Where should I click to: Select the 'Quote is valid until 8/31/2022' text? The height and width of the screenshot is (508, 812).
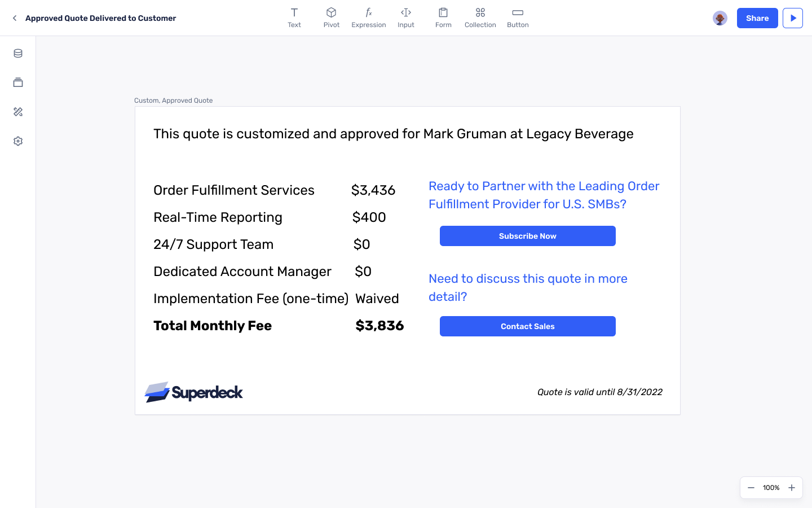pos(600,392)
